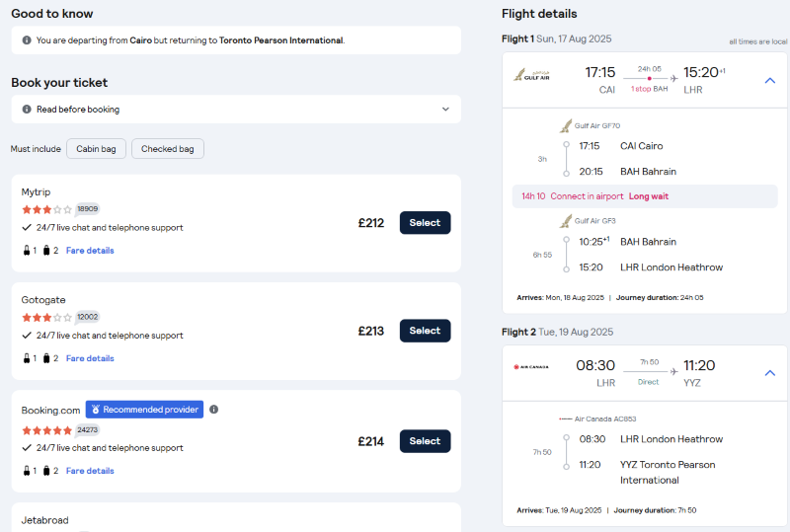
Task: Click the info icon beside the departure notice
Action: 27,40
